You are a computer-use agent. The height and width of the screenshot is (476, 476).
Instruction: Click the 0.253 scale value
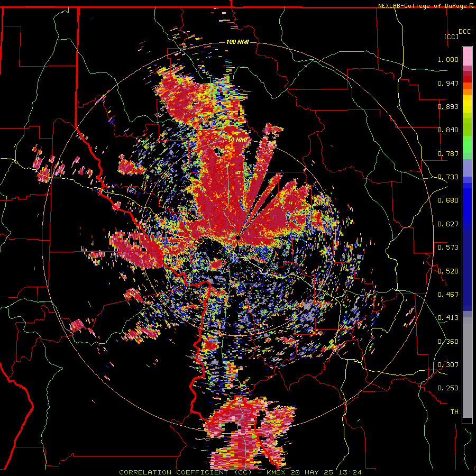click(448, 388)
